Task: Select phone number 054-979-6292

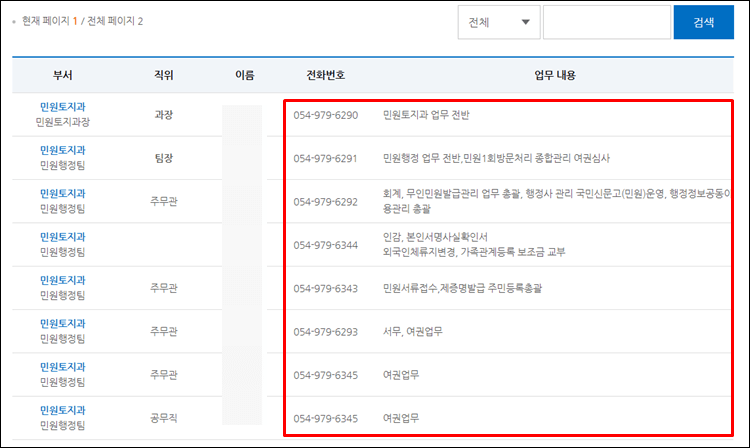Action: 326,202
